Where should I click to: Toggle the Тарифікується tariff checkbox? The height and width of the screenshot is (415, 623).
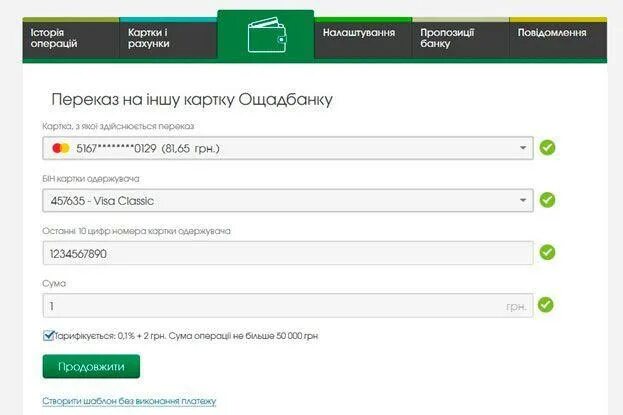point(48,336)
